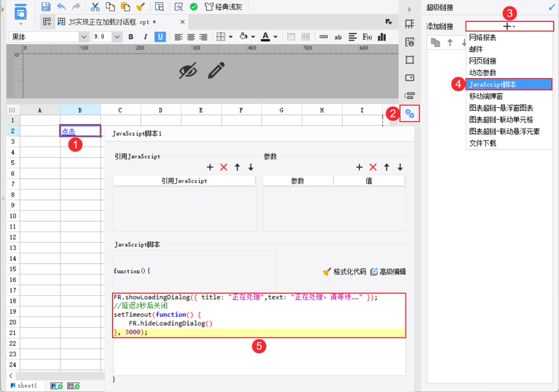The width and height of the screenshot is (559, 392).
Task: Expand the border style dropdown arrow
Action: tap(231, 37)
